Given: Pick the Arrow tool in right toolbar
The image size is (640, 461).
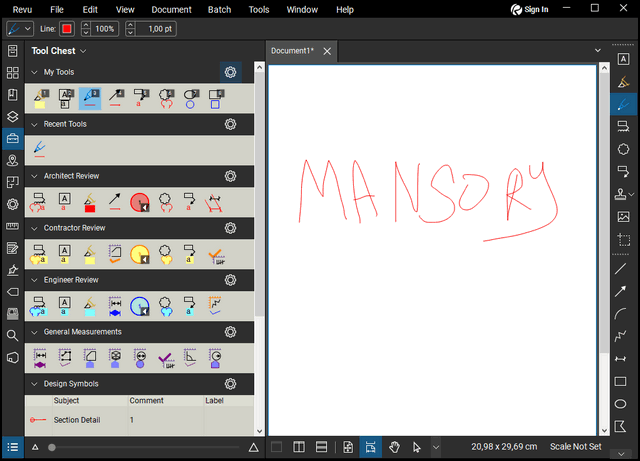Looking at the screenshot, I should coord(624,290).
